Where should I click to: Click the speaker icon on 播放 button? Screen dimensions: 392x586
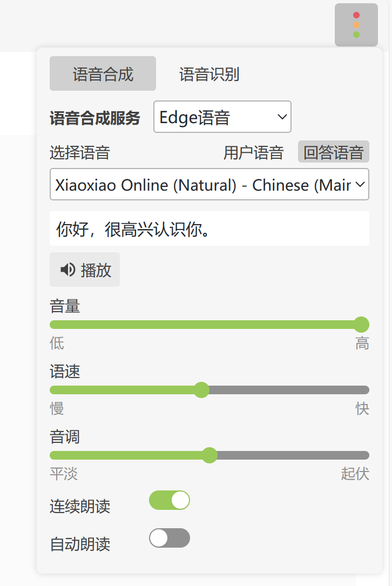67,270
